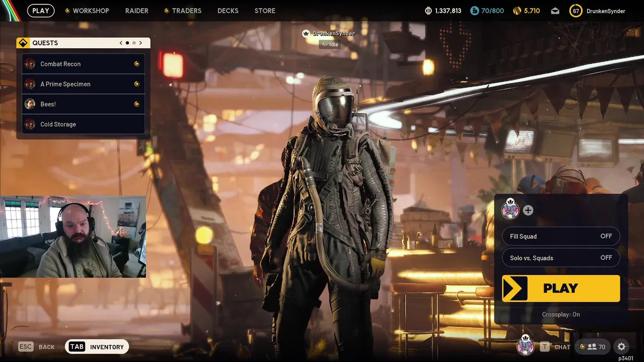The height and width of the screenshot is (362, 644).
Task: Click the ESC BACK button
Action: coord(36,347)
